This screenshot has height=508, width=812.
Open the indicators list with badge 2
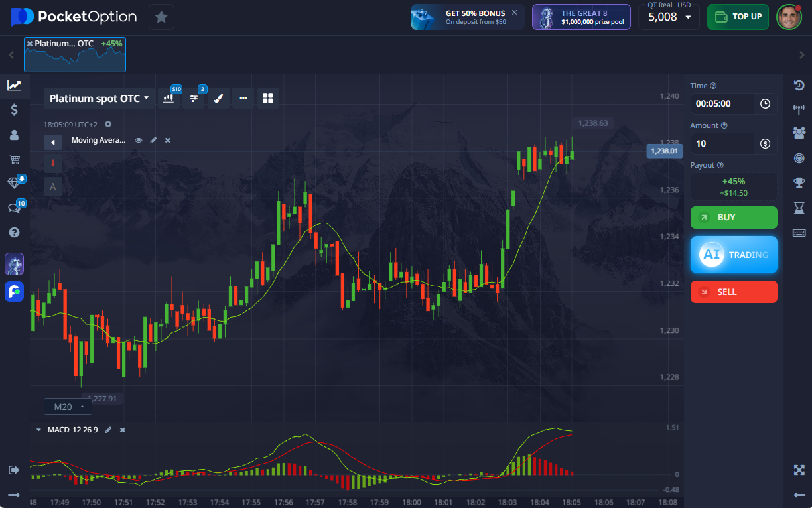pyautogui.click(x=194, y=98)
